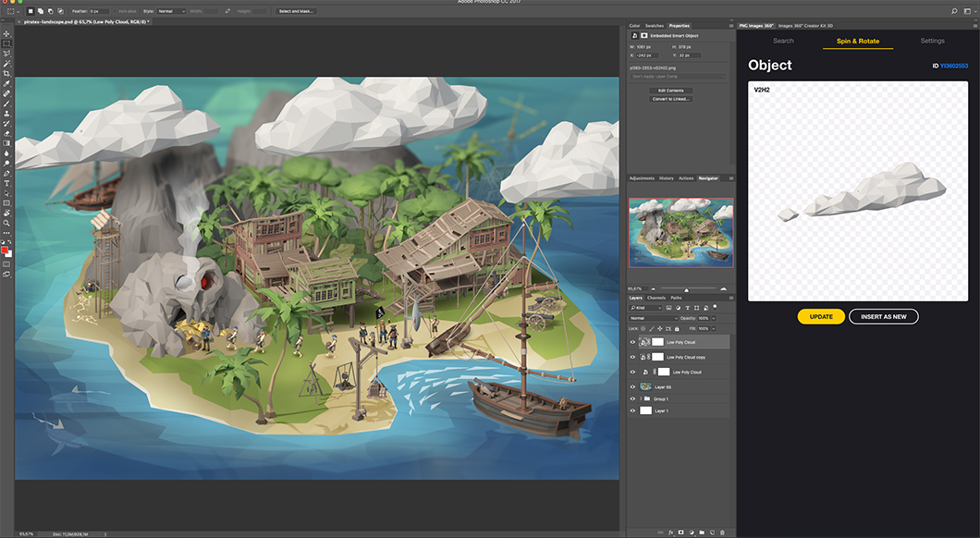Click the lock all layer icon
The image size is (980, 538).
pos(677,329)
